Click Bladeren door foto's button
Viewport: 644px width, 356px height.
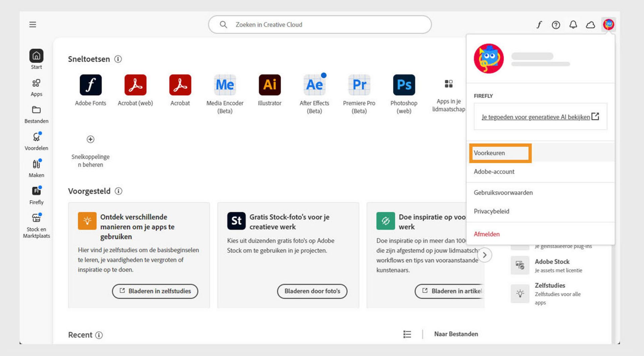312,291
